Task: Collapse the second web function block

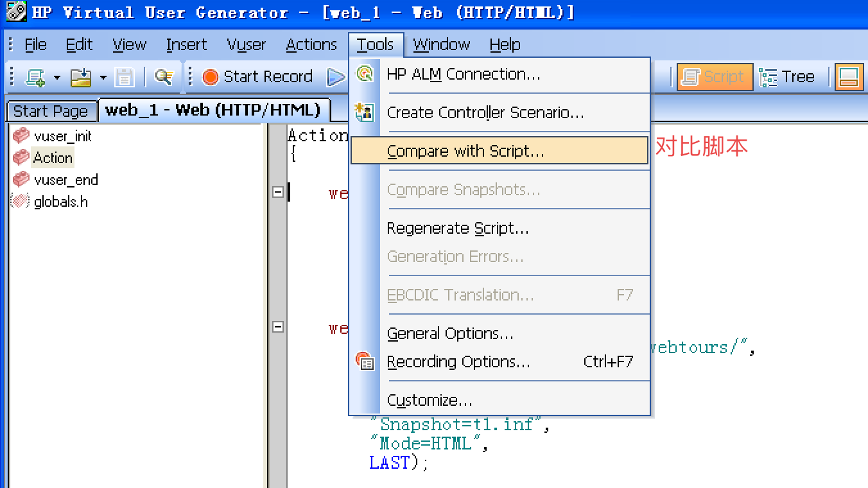Action: pos(278,327)
